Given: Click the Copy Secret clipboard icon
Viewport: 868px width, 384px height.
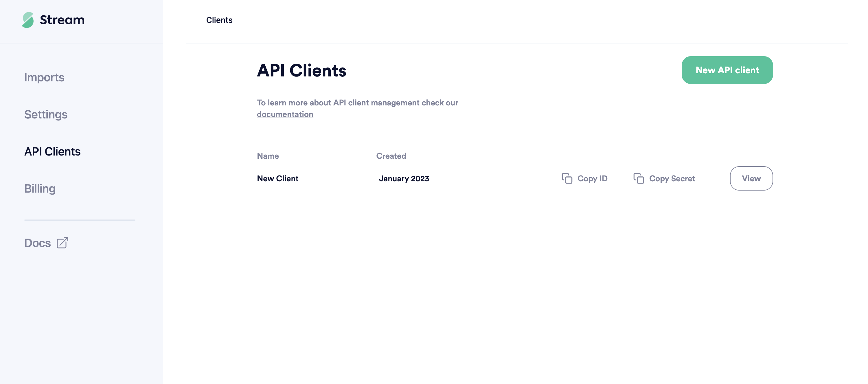Looking at the screenshot, I should (639, 178).
